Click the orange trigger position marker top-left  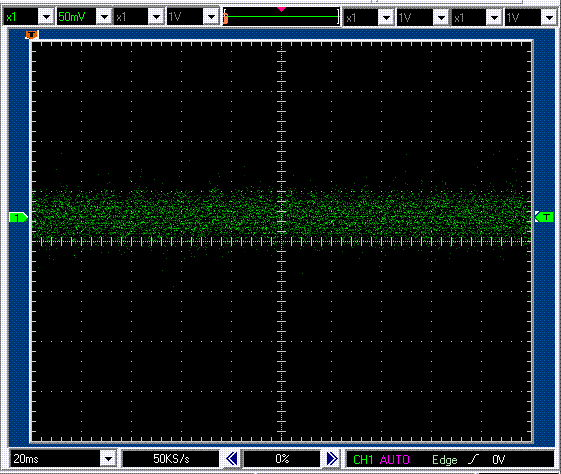[x=31, y=35]
